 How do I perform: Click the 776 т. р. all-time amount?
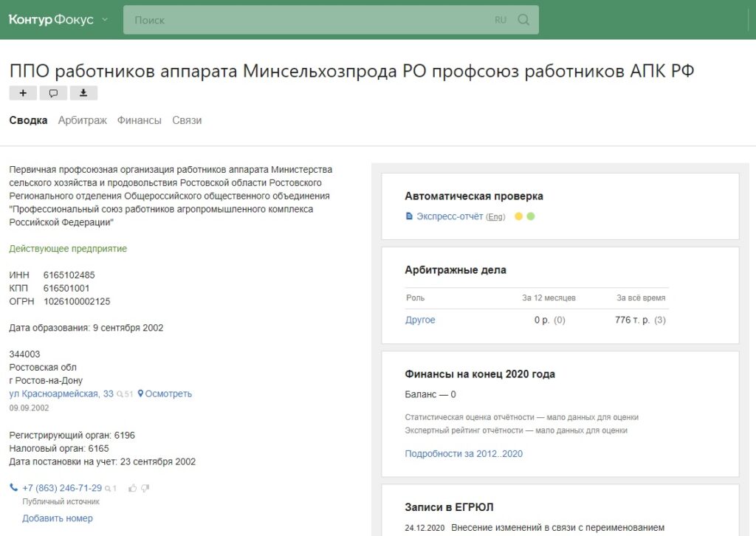tap(633, 320)
